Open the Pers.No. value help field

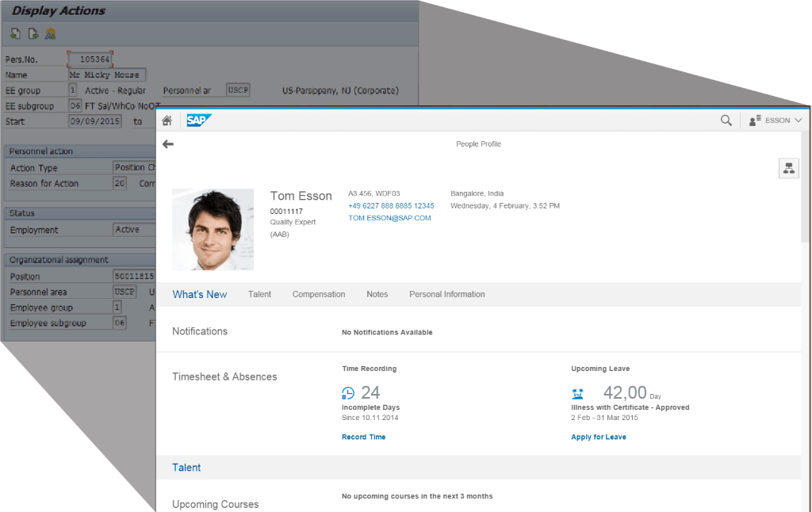point(90,59)
